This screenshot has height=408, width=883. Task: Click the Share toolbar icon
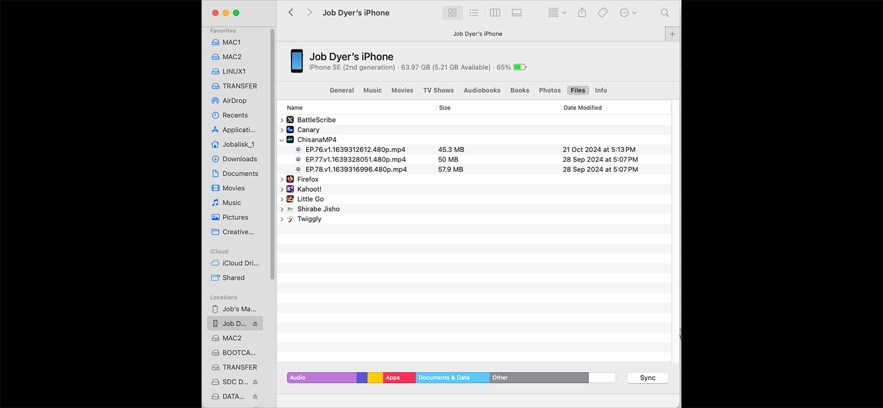[x=582, y=12]
